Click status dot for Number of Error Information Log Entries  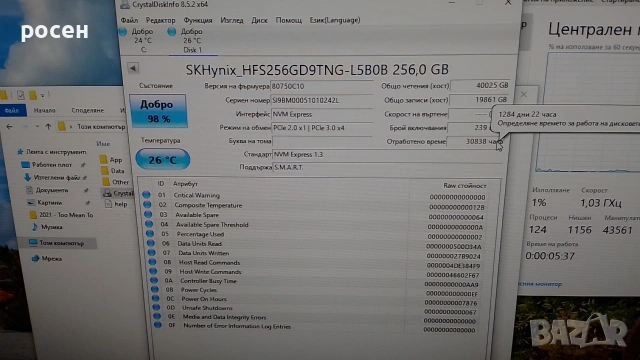click(158, 325)
